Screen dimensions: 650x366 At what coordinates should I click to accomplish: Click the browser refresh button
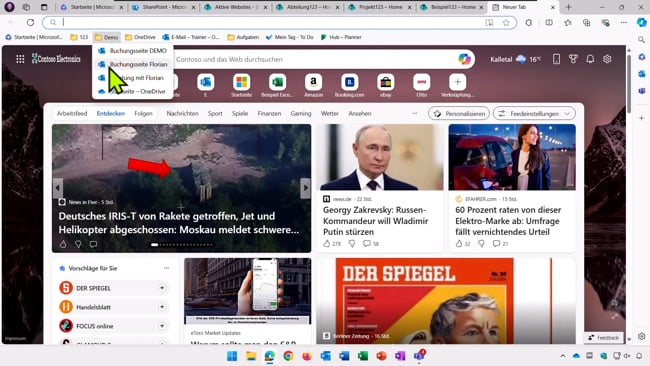[30, 22]
